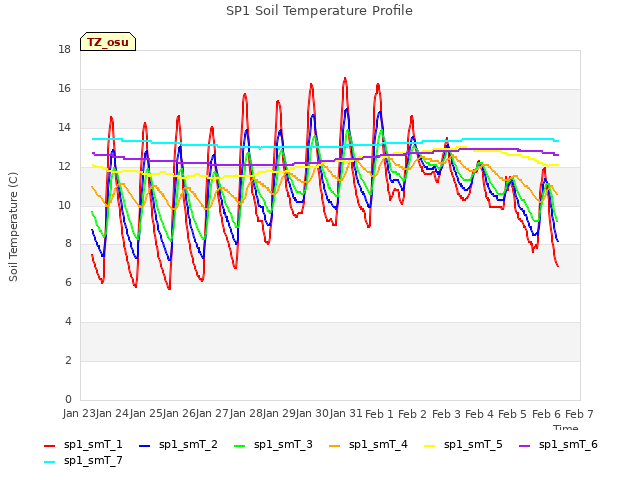Viewport: 640px width, 480px height.
Task: Select the sp1_smT_2 legend label
Action: [x=188, y=444]
